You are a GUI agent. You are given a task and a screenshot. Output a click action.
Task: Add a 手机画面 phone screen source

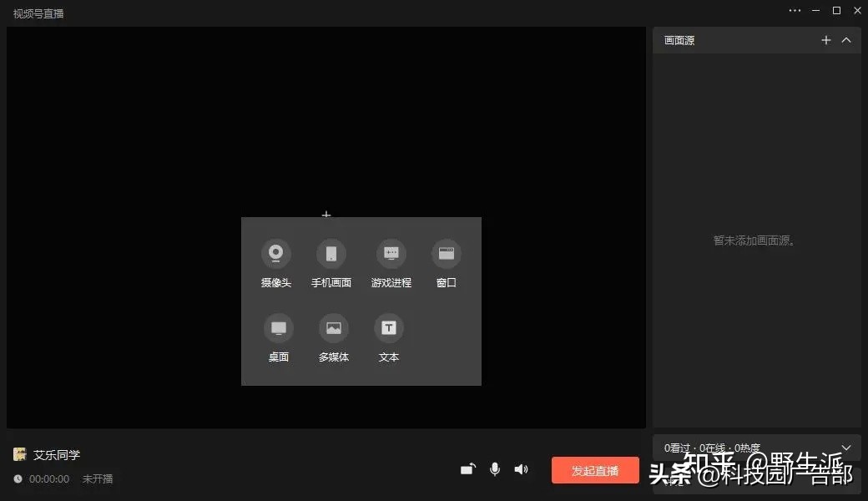pyautogui.click(x=331, y=253)
